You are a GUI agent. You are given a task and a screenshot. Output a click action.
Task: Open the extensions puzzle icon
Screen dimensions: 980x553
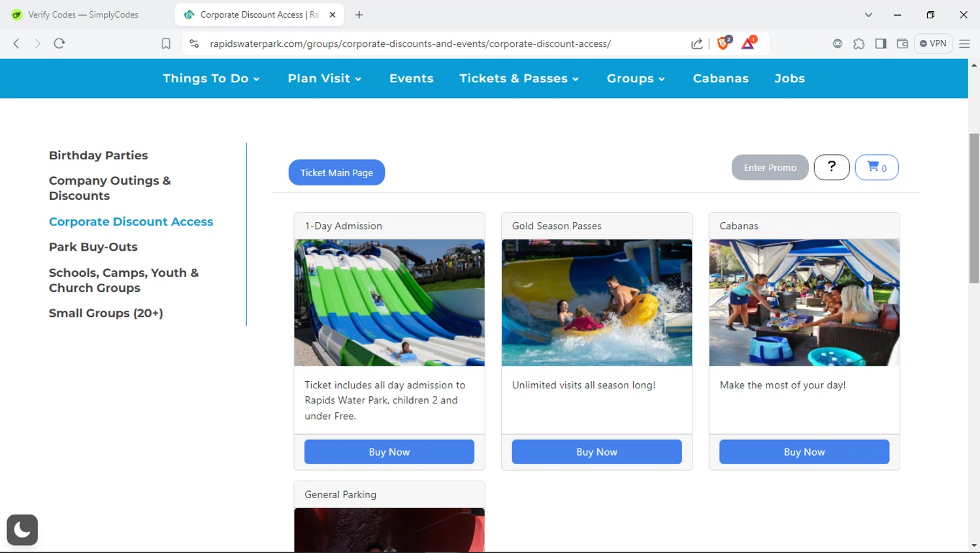[859, 44]
